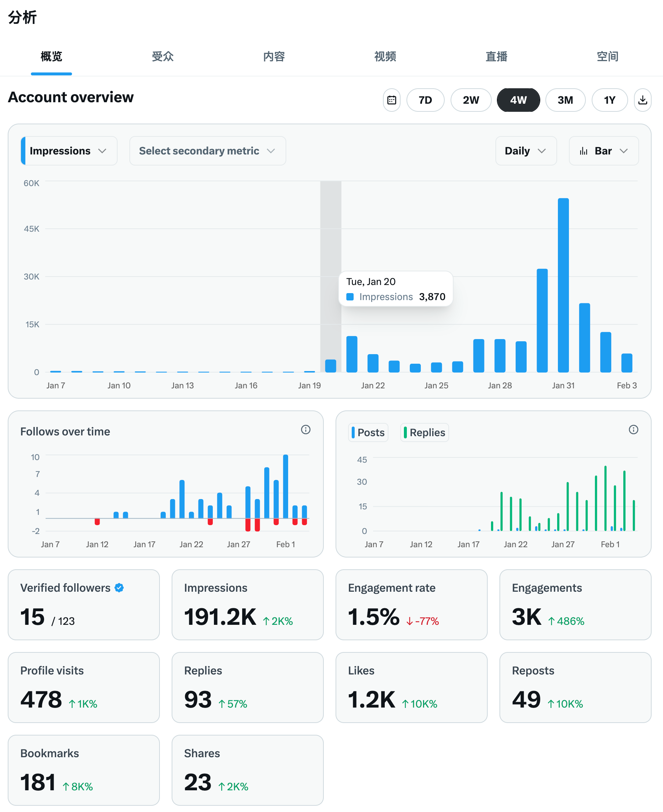
Task: Switch to the 受众 tab
Action: (163, 57)
